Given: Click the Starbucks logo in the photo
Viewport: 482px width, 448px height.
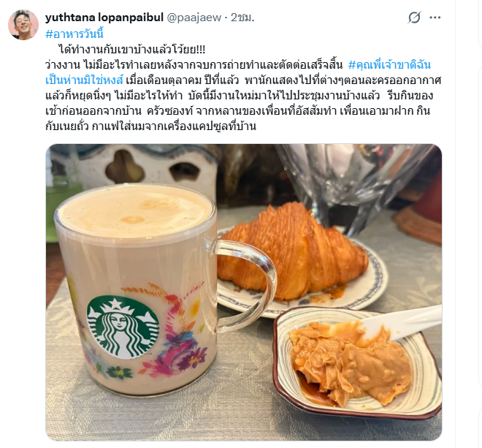Looking at the screenshot, I should pyautogui.click(x=123, y=327).
